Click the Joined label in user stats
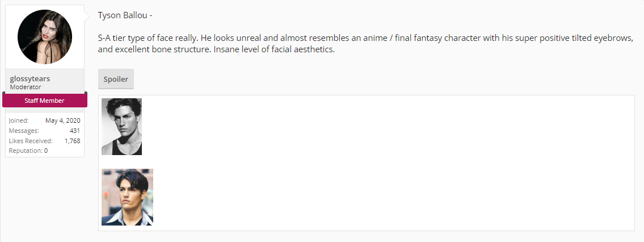Viewport: 644px width, 242px height. (19, 120)
